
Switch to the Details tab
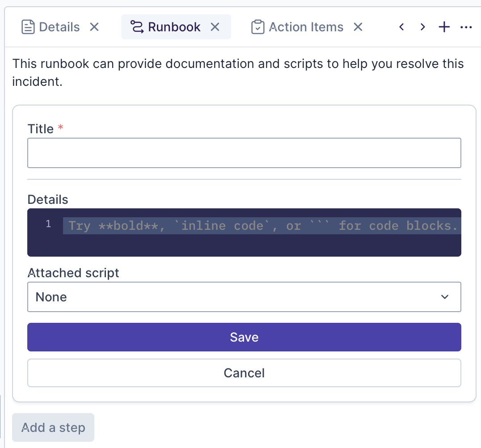coord(59,27)
